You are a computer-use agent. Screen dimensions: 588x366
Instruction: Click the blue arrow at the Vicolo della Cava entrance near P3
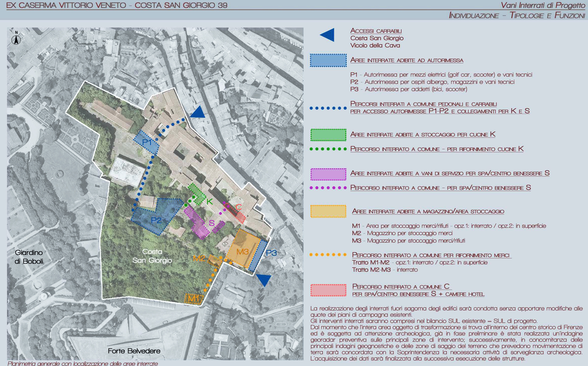pos(263,280)
